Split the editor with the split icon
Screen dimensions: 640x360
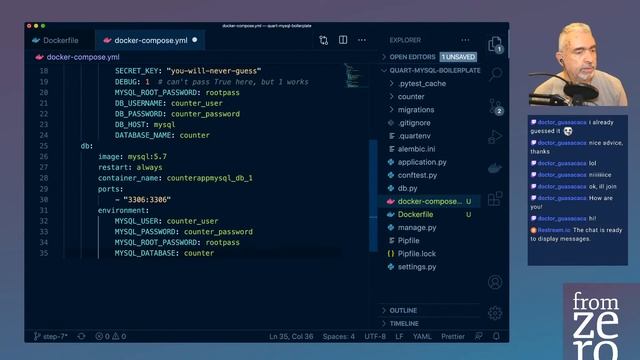pyautogui.click(x=343, y=40)
